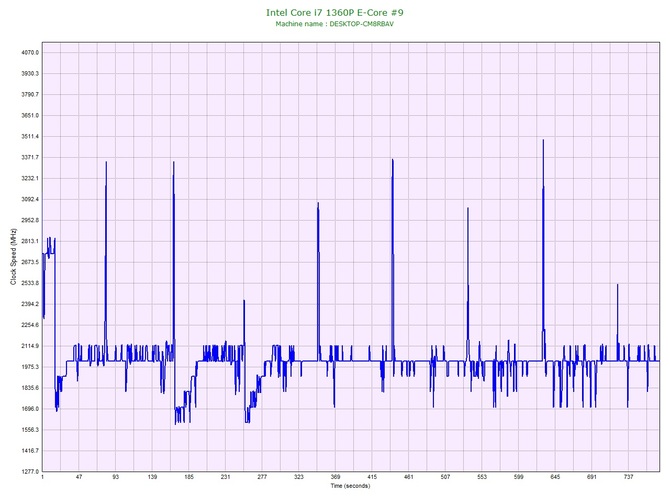This screenshot has height=503, width=670.
Task: Click the 277 tick on time axis
Action: tap(262, 477)
